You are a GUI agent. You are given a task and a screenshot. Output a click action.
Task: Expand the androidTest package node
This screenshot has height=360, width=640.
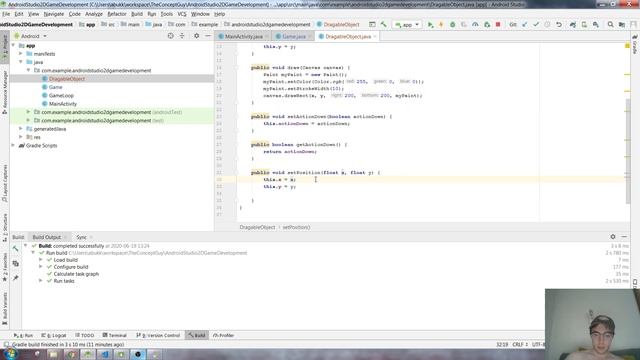[28, 112]
